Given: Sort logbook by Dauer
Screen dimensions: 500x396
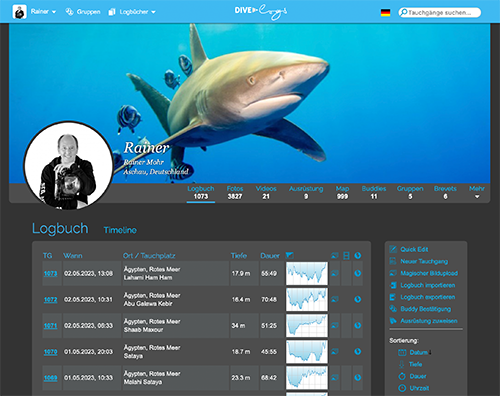Looking at the screenshot, I should point(418,376).
